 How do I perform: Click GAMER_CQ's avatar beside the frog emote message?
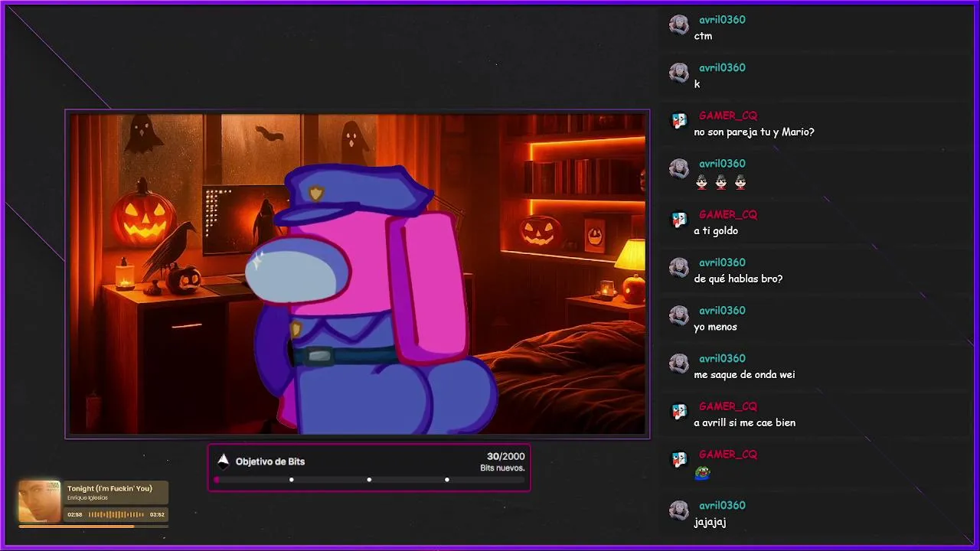[679, 460]
